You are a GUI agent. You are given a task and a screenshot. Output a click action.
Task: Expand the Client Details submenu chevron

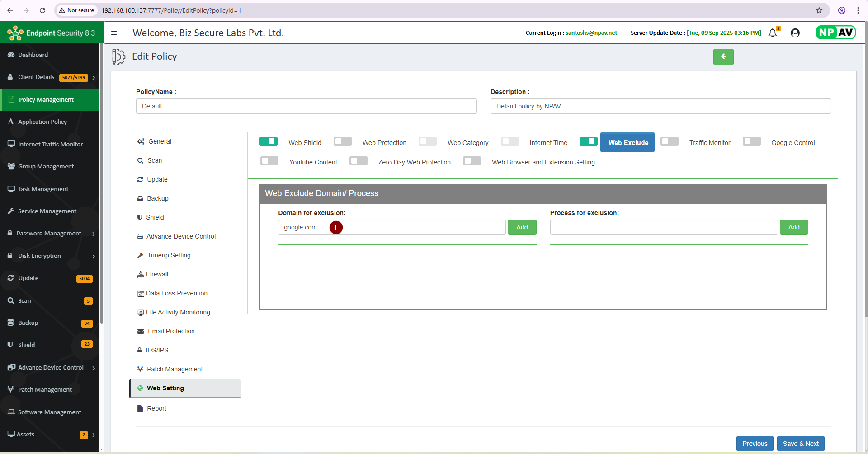[x=94, y=78]
